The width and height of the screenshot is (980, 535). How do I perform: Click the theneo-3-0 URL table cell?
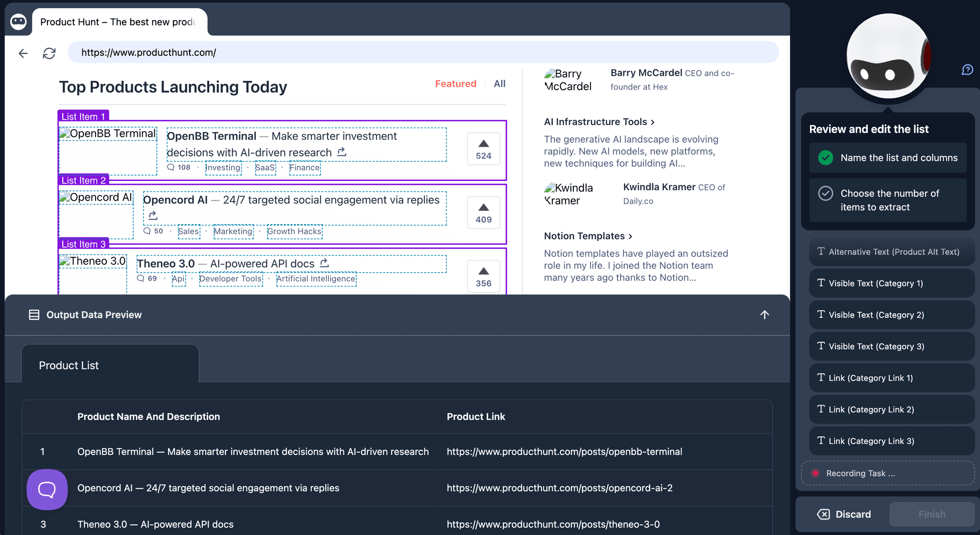click(553, 524)
